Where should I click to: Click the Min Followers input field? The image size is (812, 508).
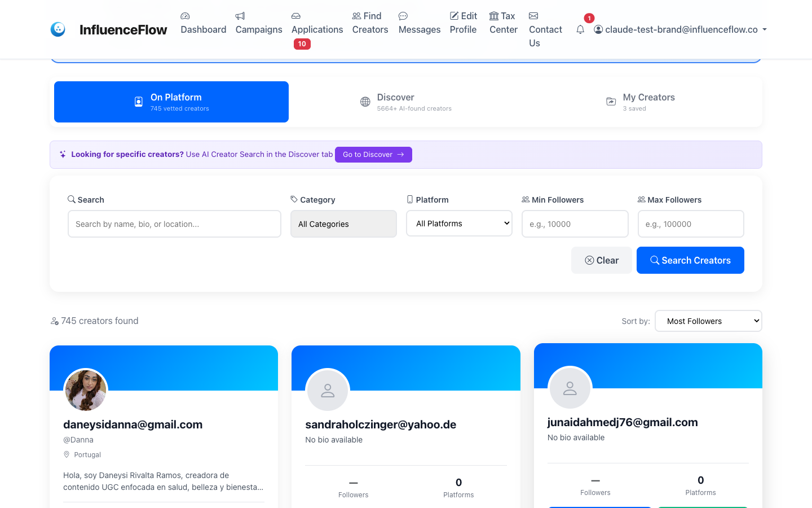(x=575, y=224)
